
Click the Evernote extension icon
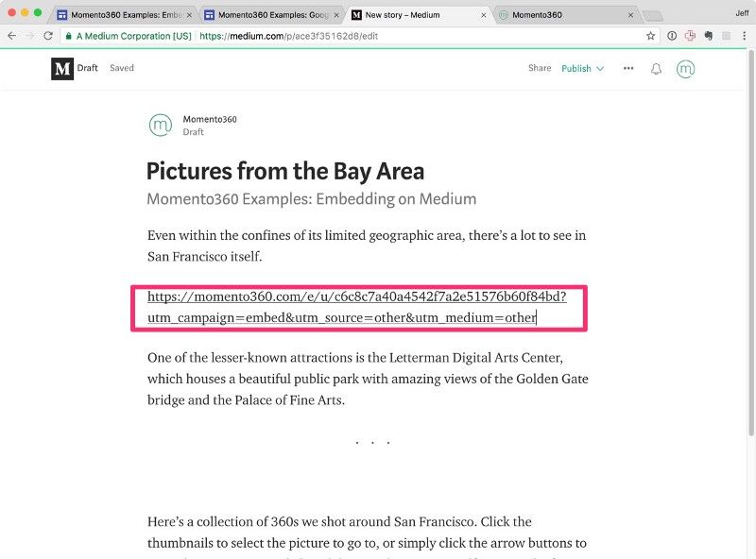coord(708,36)
